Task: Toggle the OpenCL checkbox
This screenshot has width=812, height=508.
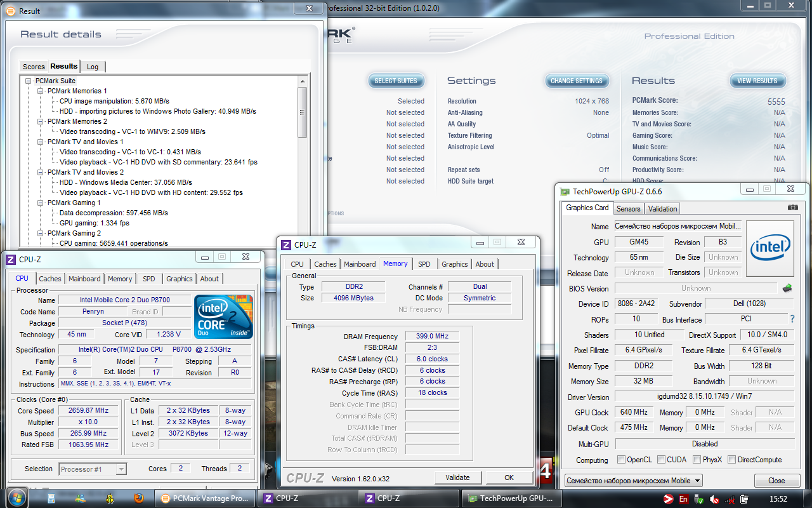Action: pos(622,459)
